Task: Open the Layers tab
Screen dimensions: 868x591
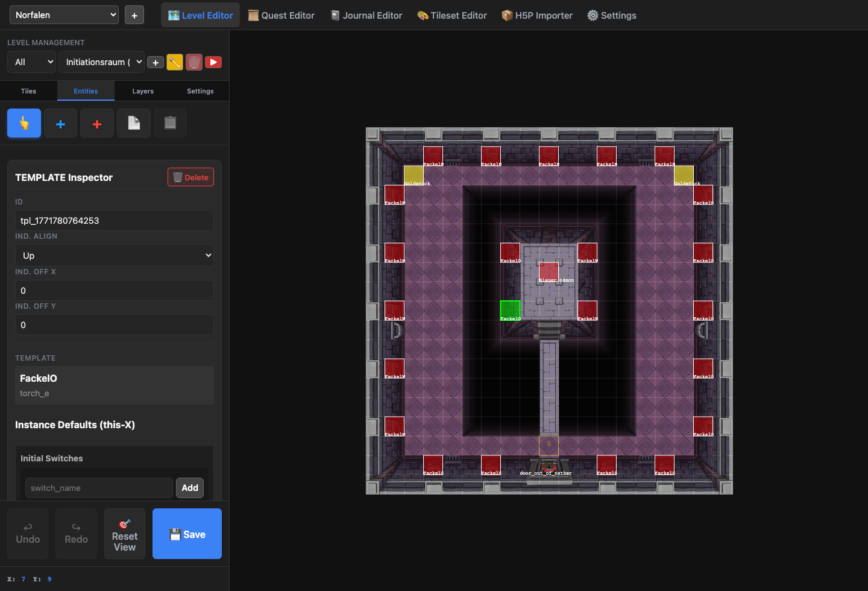Action: (143, 90)
